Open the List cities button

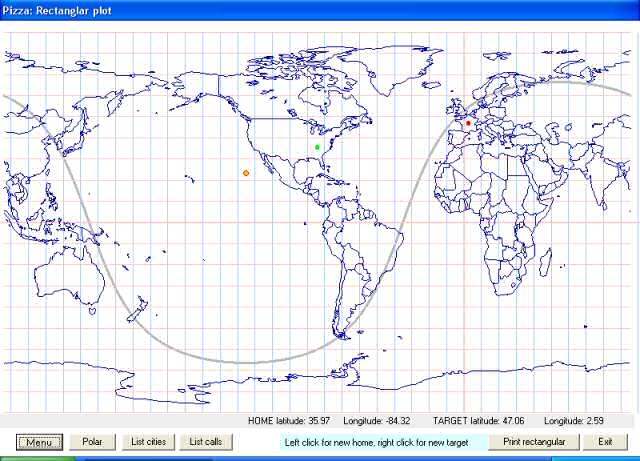[x=149, y=442]
